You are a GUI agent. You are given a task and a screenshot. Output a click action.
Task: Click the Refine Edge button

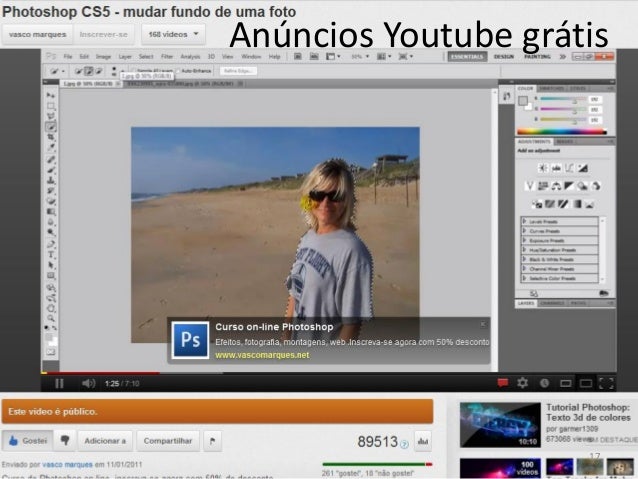pos(238,71)
